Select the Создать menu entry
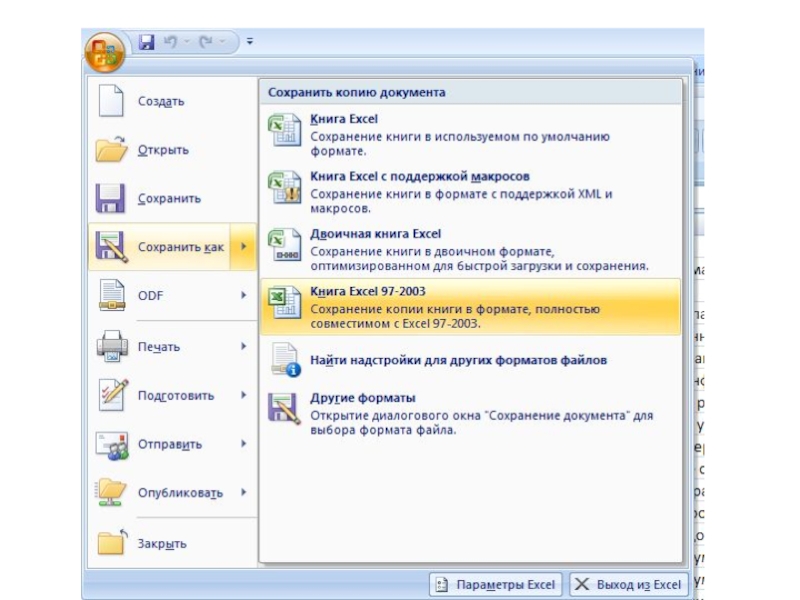This screenshot has height=600, width=800. 172,101
